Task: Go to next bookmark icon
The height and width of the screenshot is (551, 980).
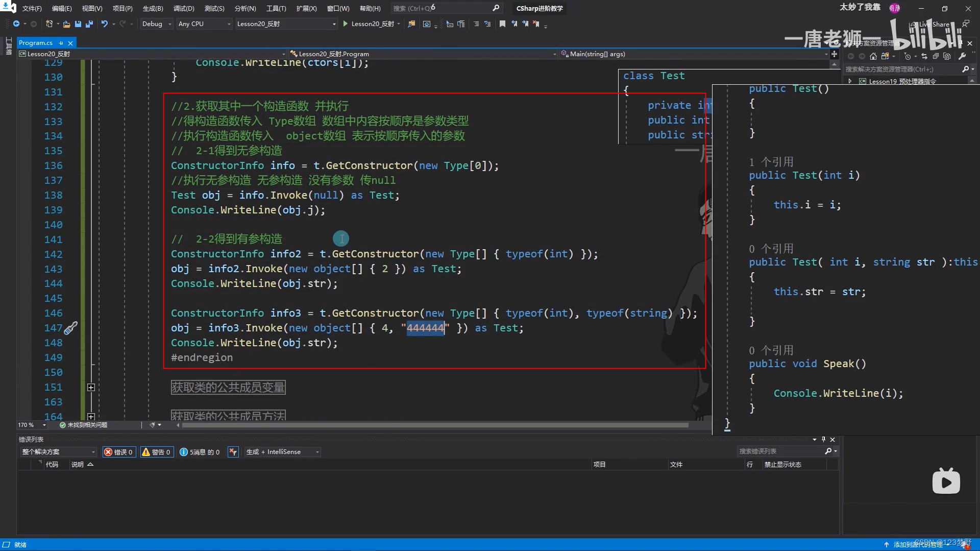Action: [x=525, y=24]
